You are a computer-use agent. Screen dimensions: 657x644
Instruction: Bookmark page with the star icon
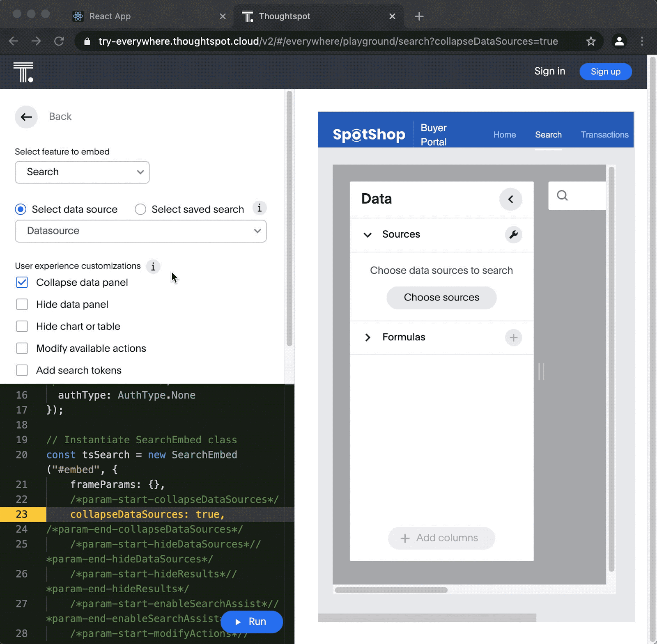click(590, 41)
